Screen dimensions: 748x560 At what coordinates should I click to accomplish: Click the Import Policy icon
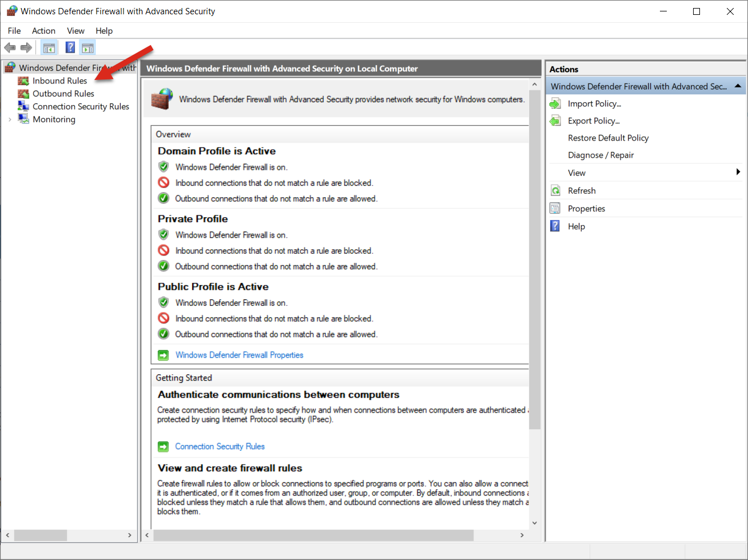[555, 103]
